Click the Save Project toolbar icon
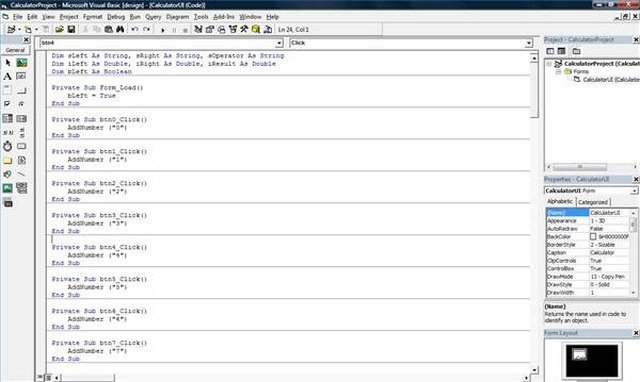Viewport: 640px width, 382px height. click(71, 29)
